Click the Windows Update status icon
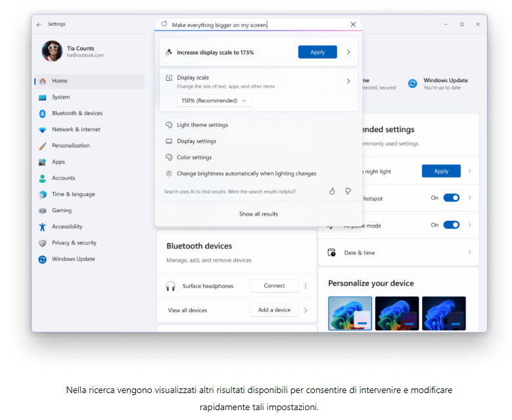Screen dimensions: 512x420 pyautogui.click(x=413, y=83)
